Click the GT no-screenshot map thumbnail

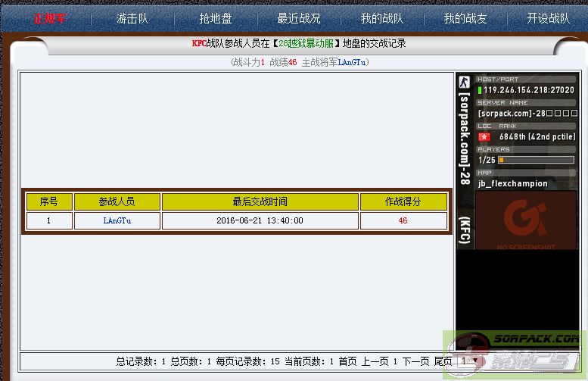[x=526, y=220]
